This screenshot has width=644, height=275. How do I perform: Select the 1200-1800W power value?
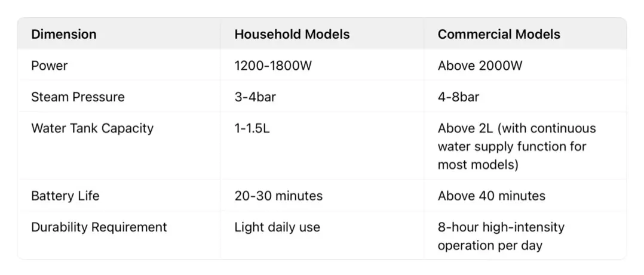click(x=273, y=66)
